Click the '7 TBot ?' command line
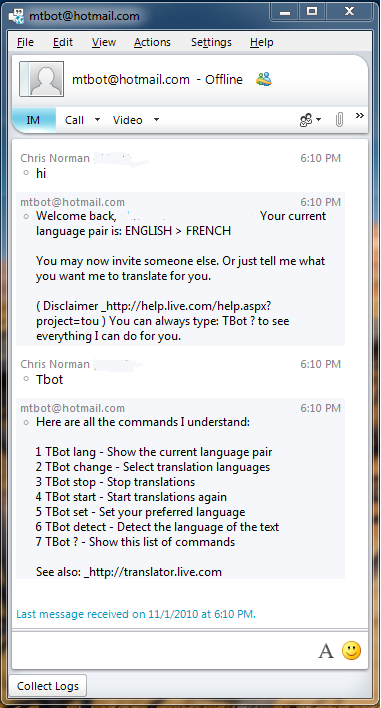 [x=135, y=541]
